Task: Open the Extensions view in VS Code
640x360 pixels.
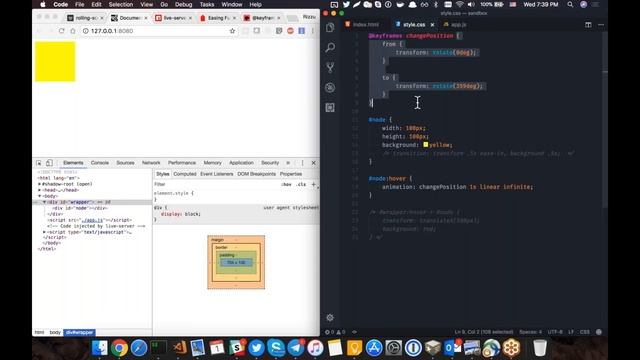Action: (x=330, y=107)
